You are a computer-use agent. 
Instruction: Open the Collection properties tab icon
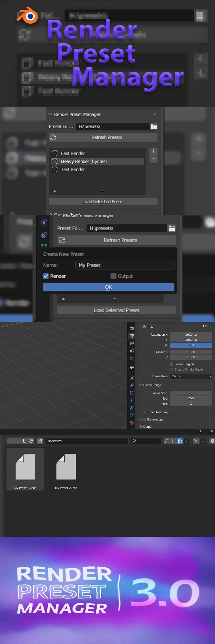132,368
